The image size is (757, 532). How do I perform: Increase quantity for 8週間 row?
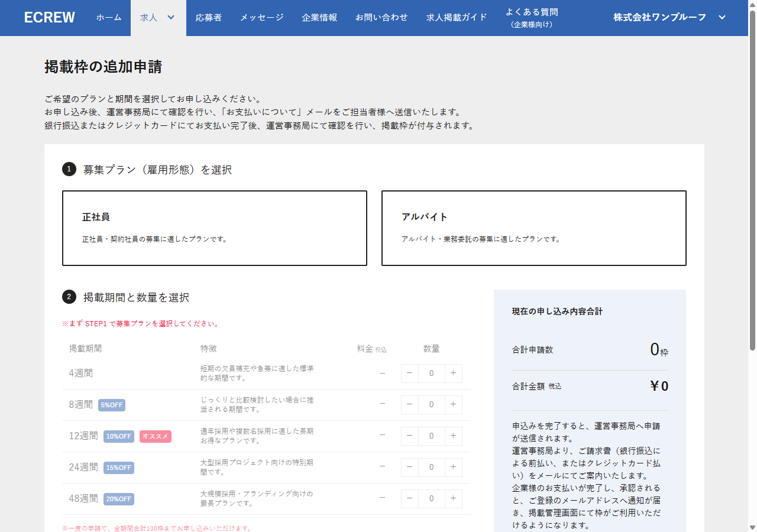point(454,405)
